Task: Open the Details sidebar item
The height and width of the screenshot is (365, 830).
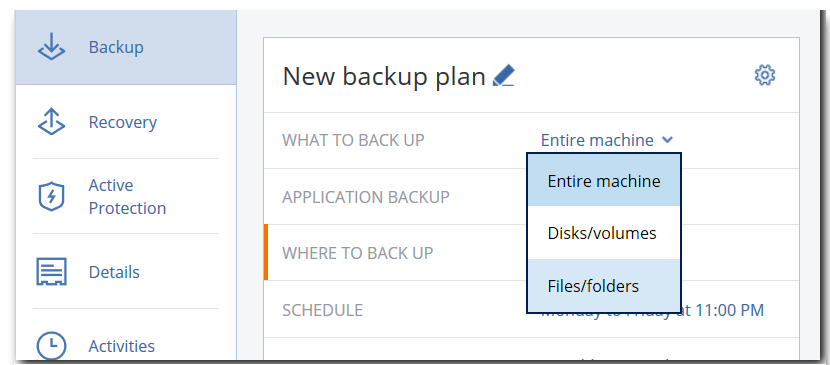Action: coord(126,272)
